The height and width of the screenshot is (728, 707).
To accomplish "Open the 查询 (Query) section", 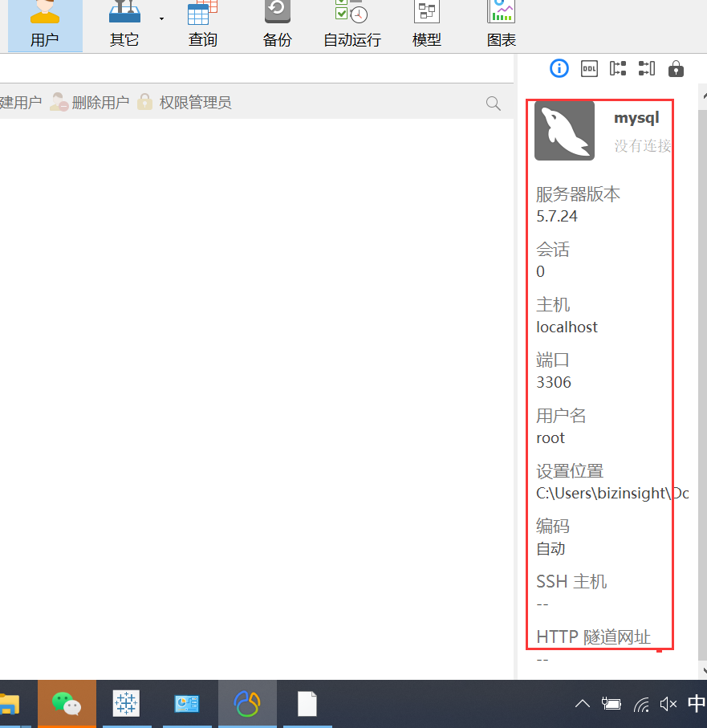I will (x=203, y=25).
